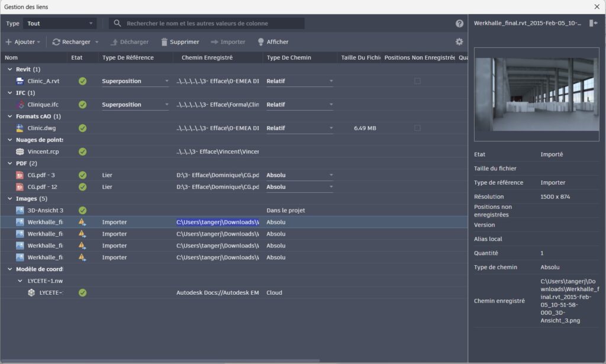
Task: Click the green status check for Clinic.dwg
Action: (x=82, y=128)
